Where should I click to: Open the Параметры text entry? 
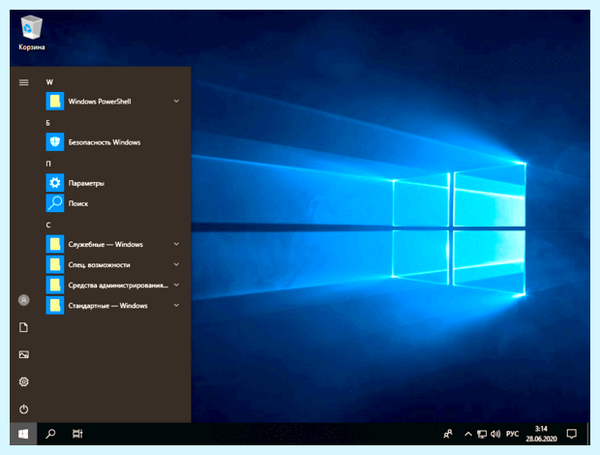[x=86, y=183]
